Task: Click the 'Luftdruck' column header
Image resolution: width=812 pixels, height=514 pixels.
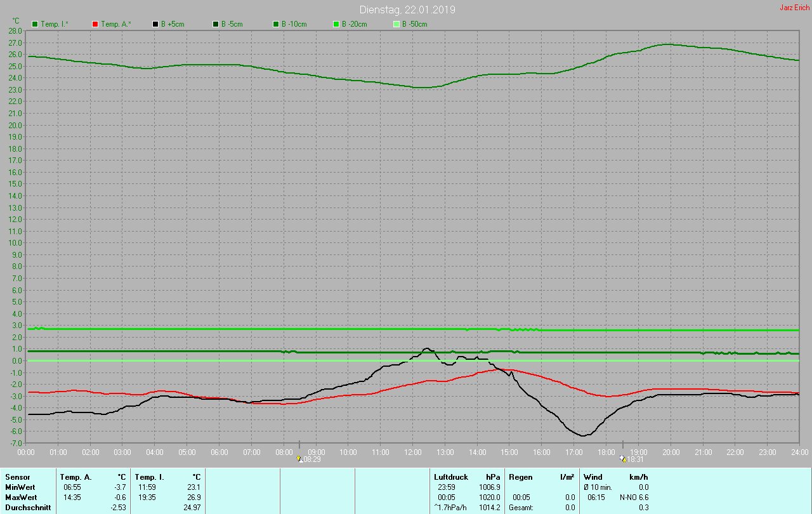Action: tap(451, 477)
